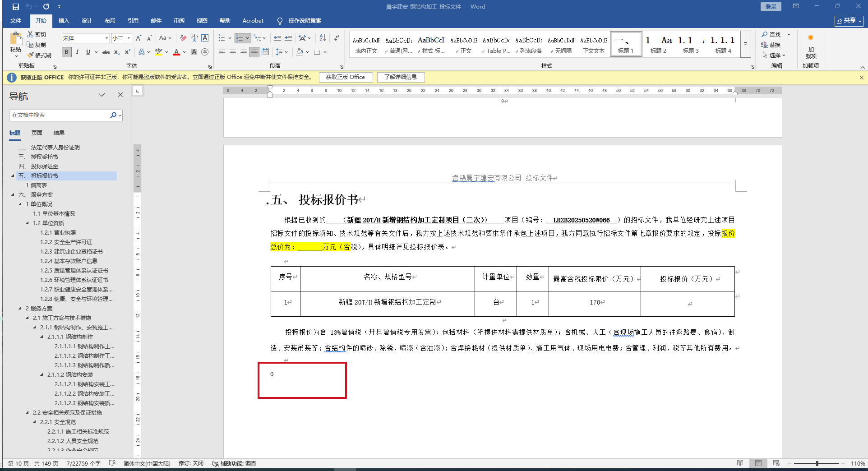Toggle bold formatting
868x471 pixels.
(x=67, y=52)
